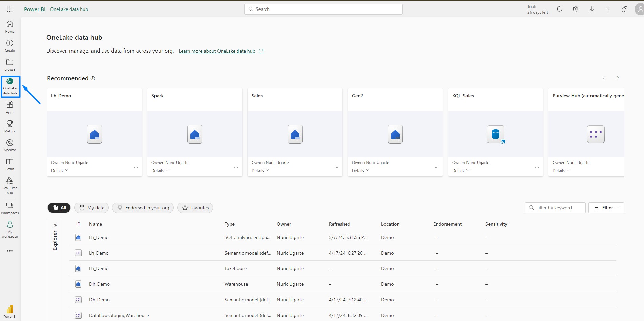Go to Home in the sidebar

(10, 27)
